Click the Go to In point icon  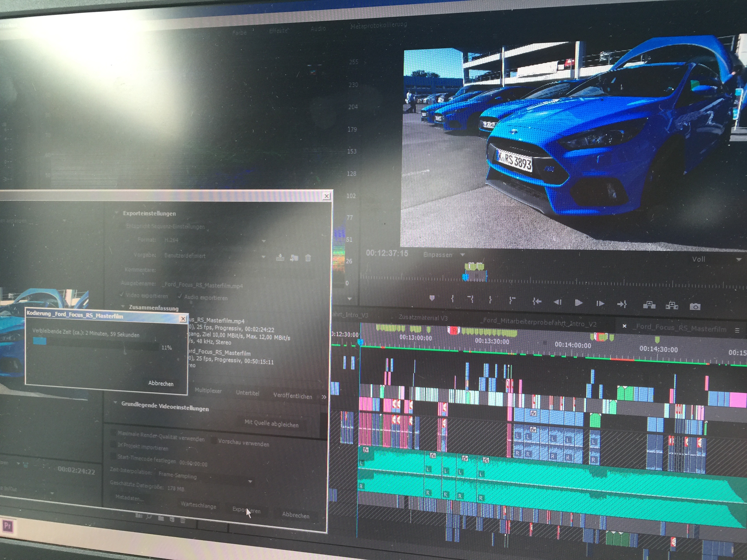point(471,299)
